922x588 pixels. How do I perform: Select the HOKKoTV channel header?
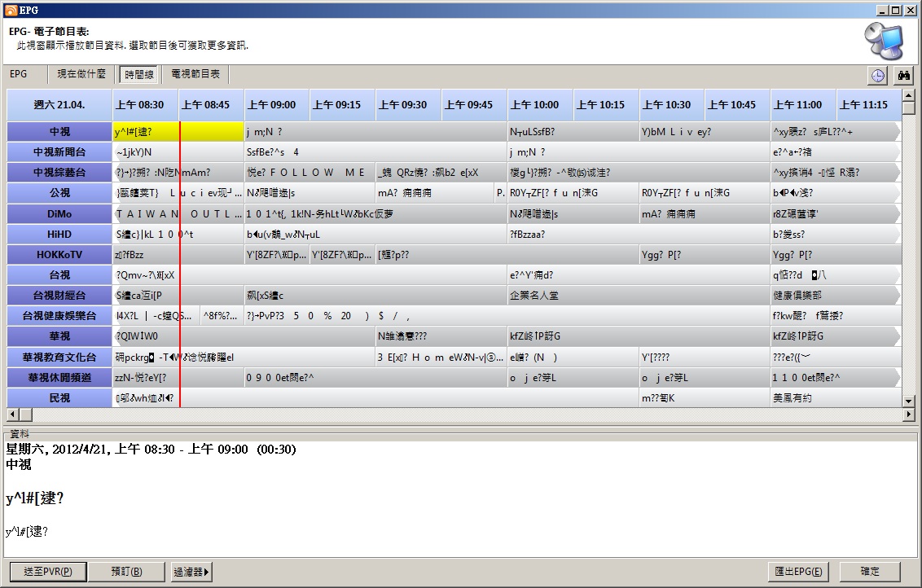point(59,255)
